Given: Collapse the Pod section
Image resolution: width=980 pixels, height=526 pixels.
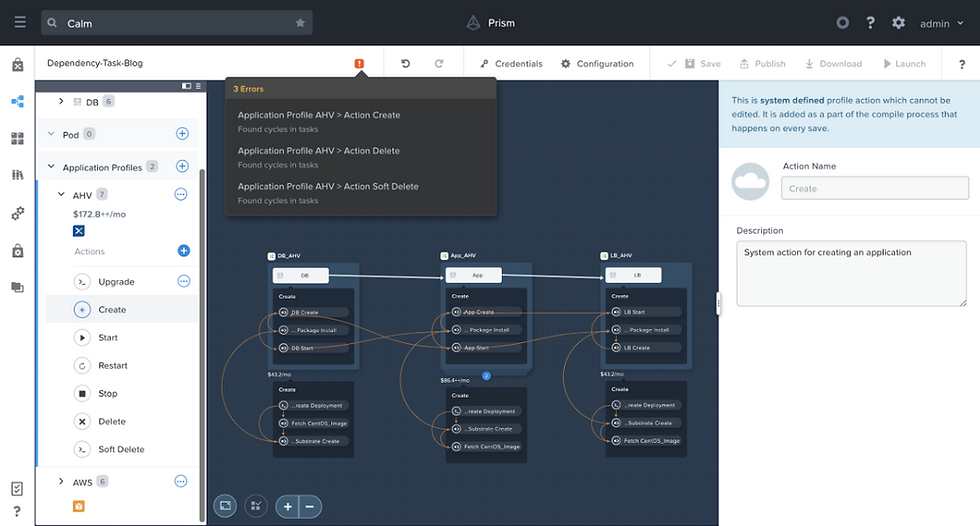Looking at the screenshot, I should (51, 134).
